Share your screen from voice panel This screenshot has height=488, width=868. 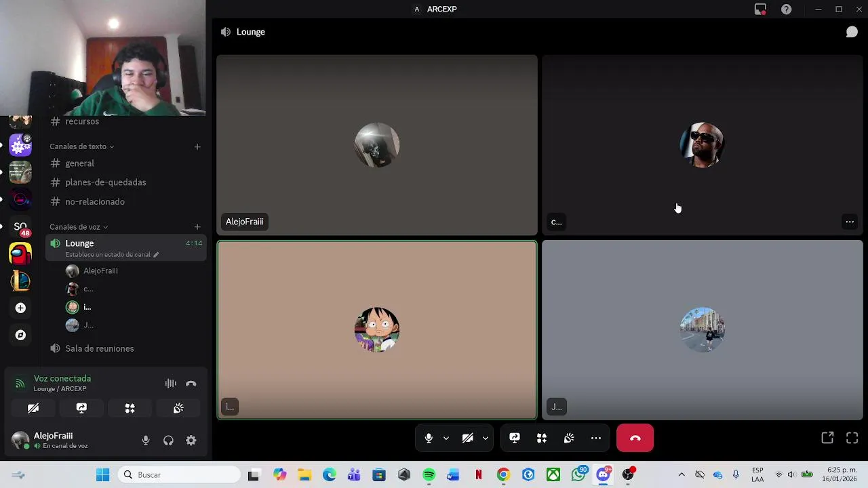pyautogui.click(x=81, y=408)
